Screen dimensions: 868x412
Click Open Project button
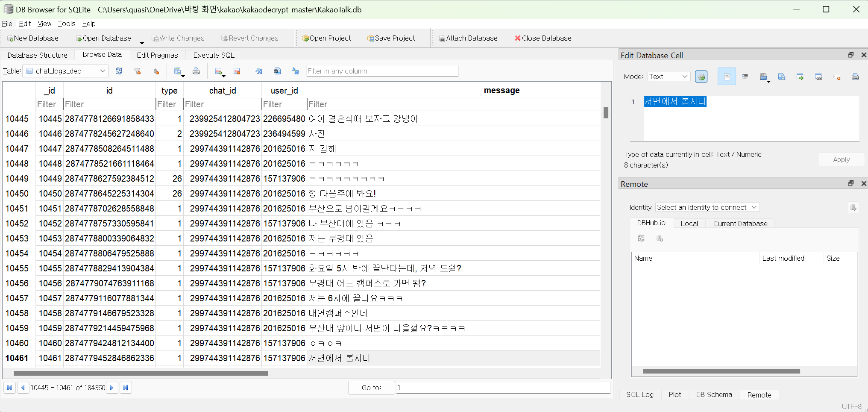pos(326,38)
